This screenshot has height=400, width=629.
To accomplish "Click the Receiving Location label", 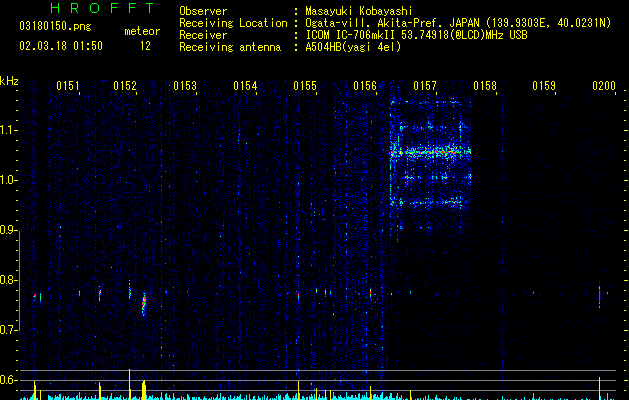I will [233, 23].
